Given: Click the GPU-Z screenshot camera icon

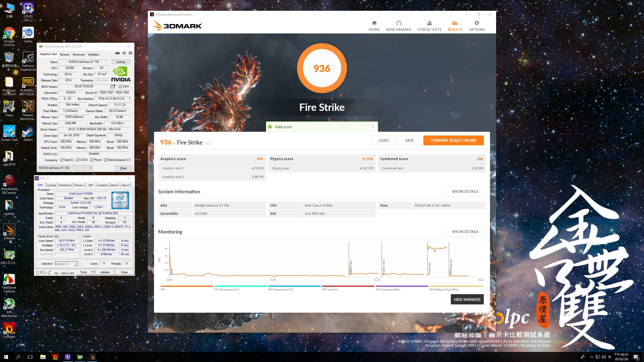Looking at the screenshot, I should 117,53.
